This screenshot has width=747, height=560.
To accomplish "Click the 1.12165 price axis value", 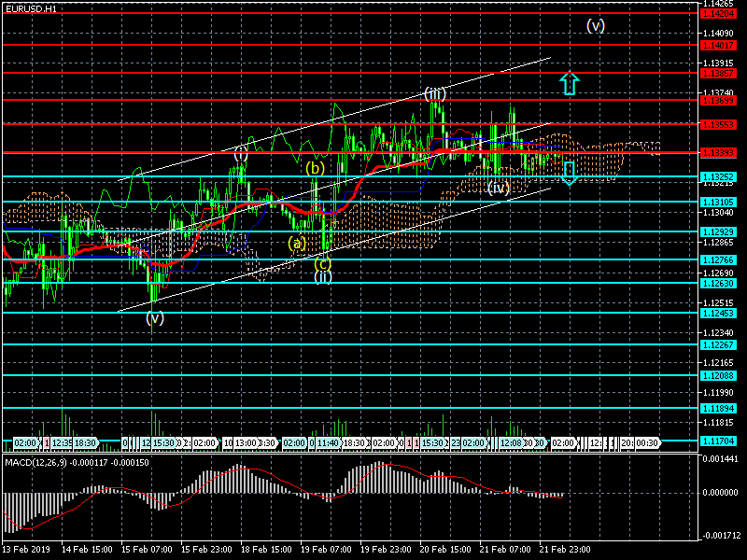I will 718,363.
